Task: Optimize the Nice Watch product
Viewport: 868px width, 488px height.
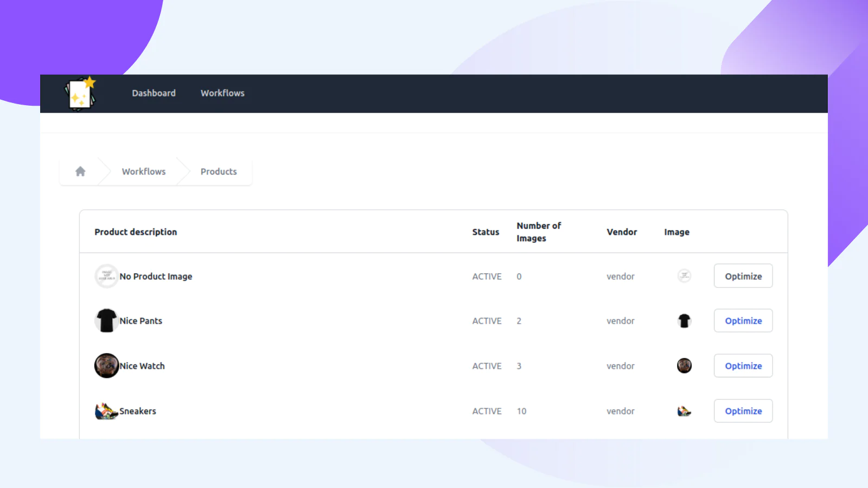Action: click(743, 365)
